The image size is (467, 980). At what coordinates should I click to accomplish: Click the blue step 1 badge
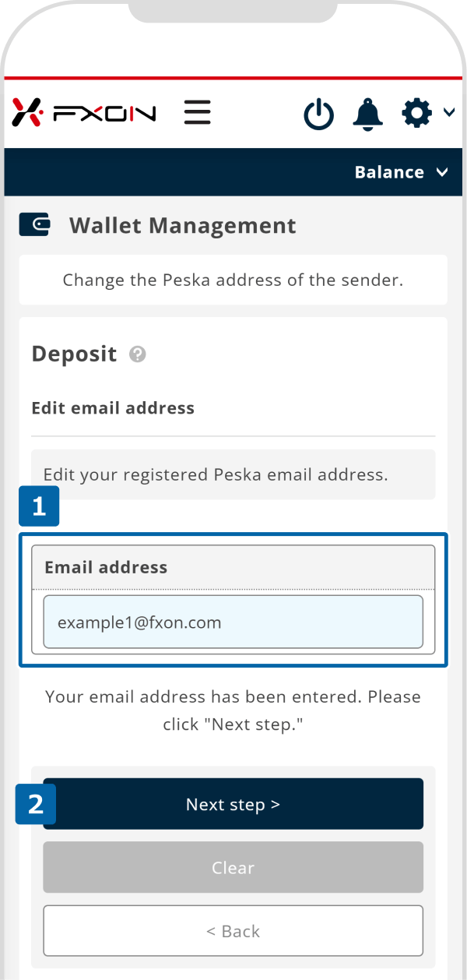[39, 507]
